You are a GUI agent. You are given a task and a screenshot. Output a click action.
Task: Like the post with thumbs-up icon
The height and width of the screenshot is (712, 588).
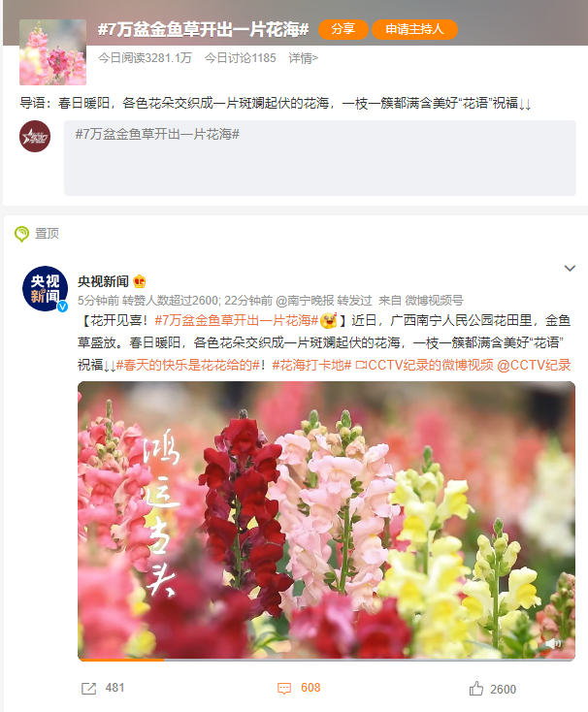(x=475, y=689)
